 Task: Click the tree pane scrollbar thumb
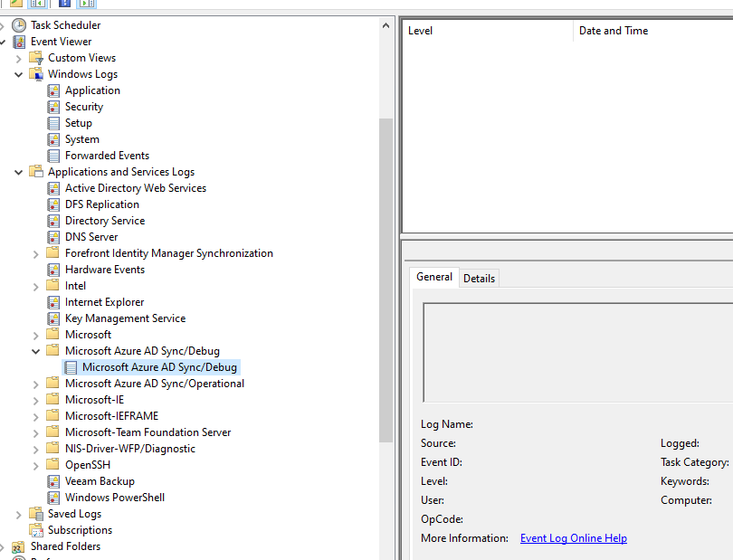click(386, 280)
